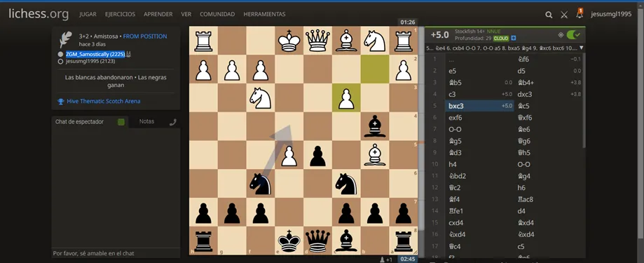Select the white king on e1
Screen dimensions: 644x263
coord(289,41)
